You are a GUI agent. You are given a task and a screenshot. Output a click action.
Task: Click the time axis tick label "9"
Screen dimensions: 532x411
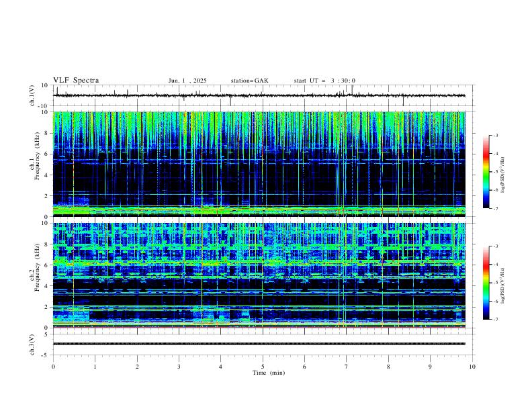[430, 367]
